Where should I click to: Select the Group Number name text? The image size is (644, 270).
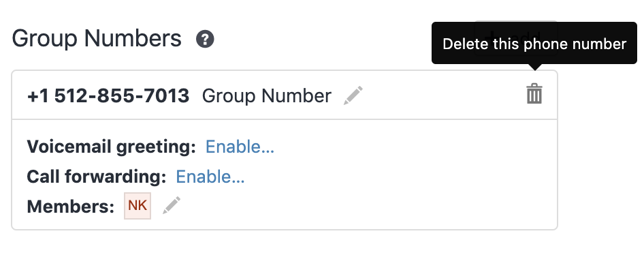coord(267,96)
